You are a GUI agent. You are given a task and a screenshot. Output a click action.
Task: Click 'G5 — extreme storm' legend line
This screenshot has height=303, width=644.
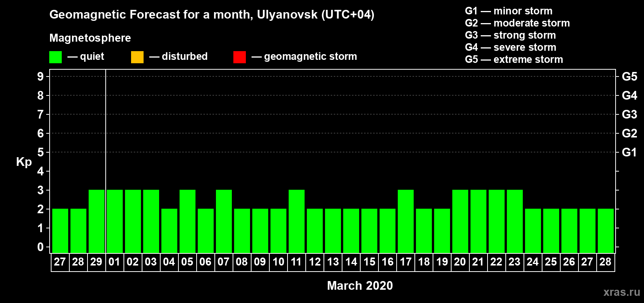[x=514, y=59]
